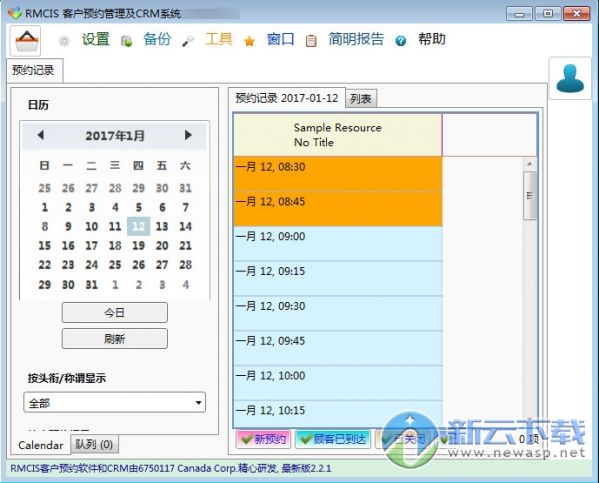The image size is (599, 483).
Task: Select January 1 in the calendar
Action: coord(45,207)
